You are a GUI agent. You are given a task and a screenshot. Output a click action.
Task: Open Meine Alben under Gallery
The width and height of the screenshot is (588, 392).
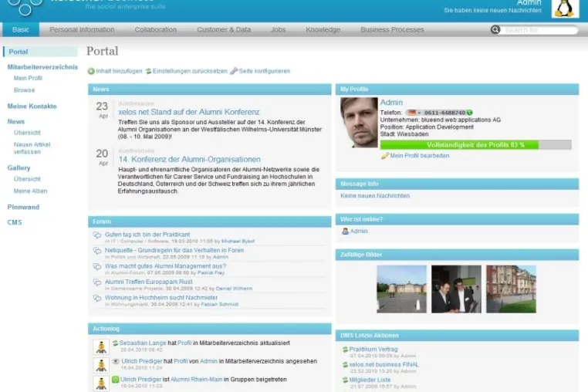pos(30,191)
